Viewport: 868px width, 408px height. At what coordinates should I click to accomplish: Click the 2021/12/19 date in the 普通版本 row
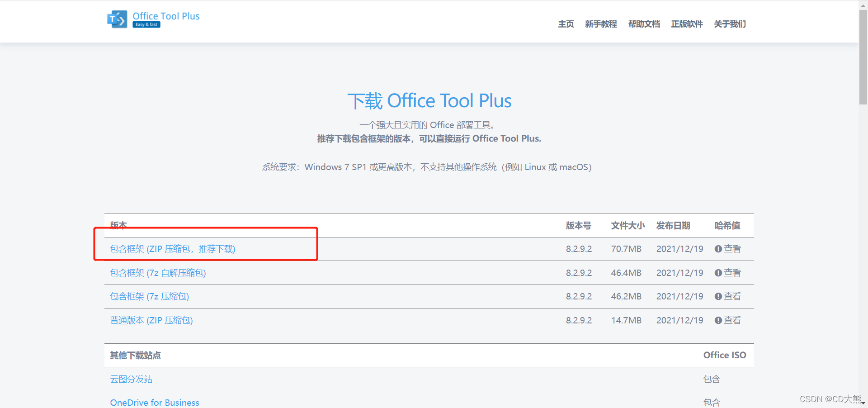(x=680, y=320)
